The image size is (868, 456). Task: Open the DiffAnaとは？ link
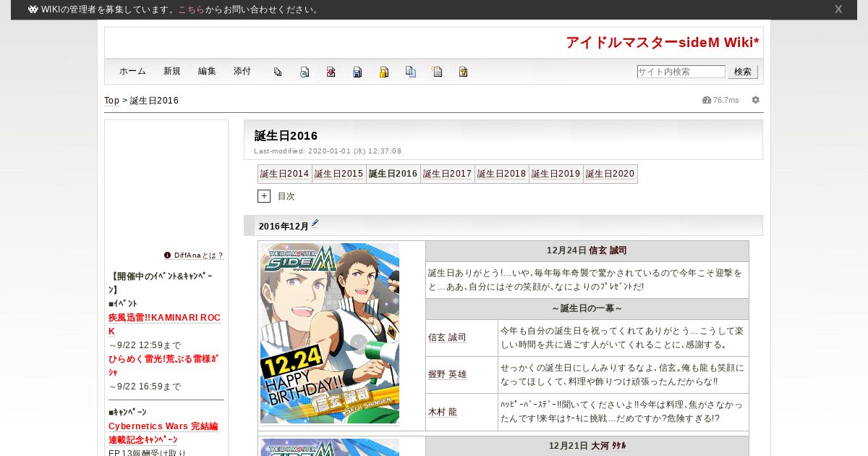pyautogui.click(x=199, y=256)
